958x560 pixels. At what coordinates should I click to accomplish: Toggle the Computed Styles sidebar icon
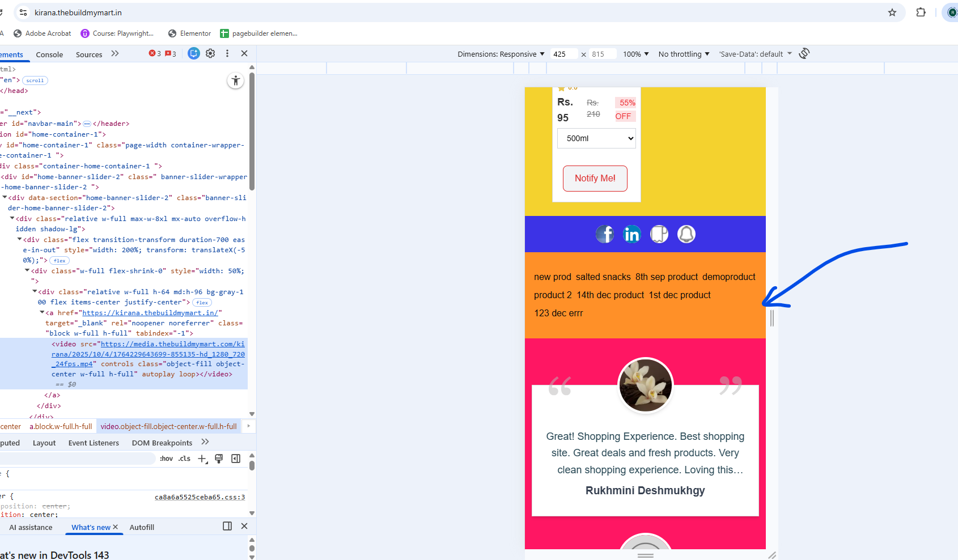pos(236,459)
